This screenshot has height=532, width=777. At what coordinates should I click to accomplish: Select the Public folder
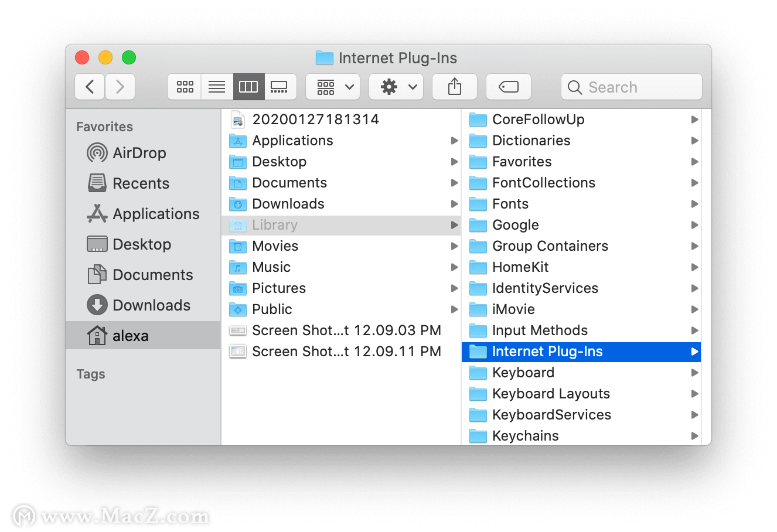[341, 309]
